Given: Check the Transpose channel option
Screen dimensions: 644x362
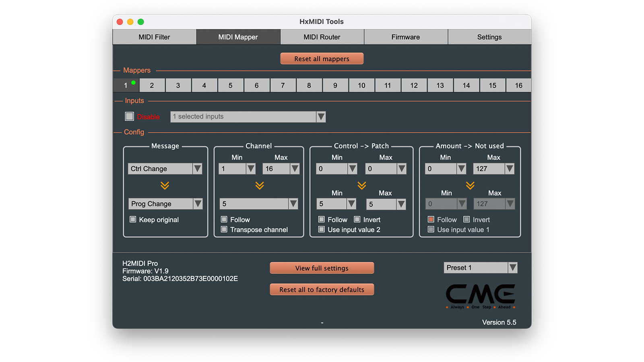Looking at the screenshot, I should [x=224, y=230].
